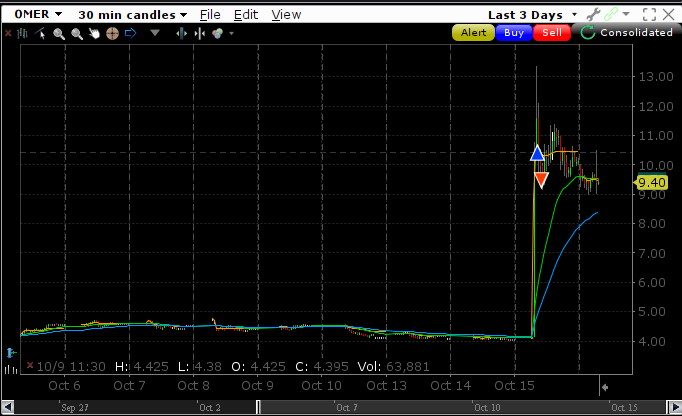The height and width of the screenshot is (416, 682).
Task: Click the blue icon left of chart bottom
Action: pos(11,352)
